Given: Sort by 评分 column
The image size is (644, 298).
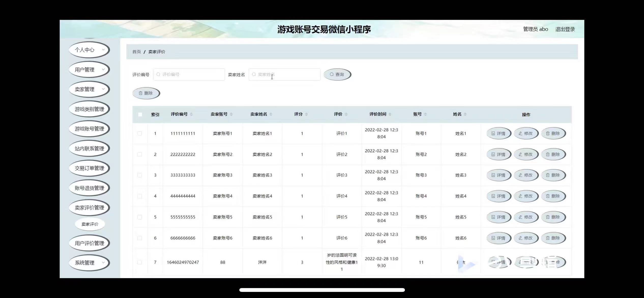Looking at the screenshot, I should click(306, 114).
